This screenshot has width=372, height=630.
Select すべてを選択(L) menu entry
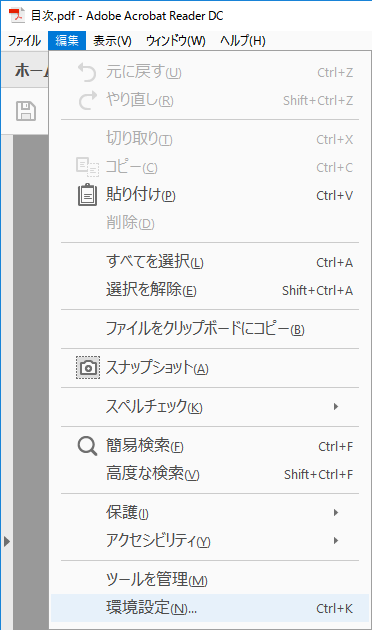point(210,262)
